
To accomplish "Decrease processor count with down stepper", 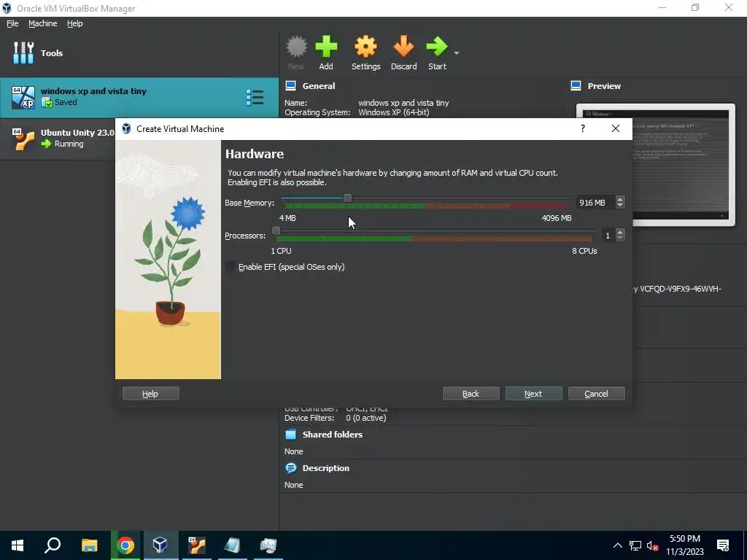I will (x=620, y=238).
